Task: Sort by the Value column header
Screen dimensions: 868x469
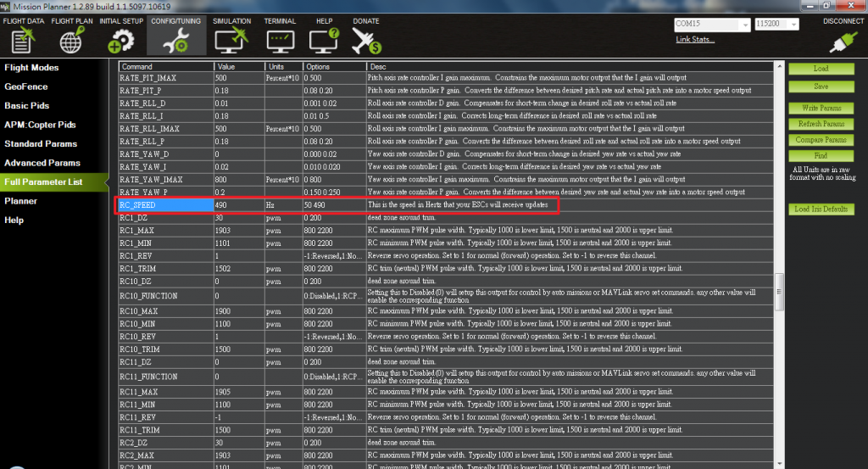Action: coord(239,66)
